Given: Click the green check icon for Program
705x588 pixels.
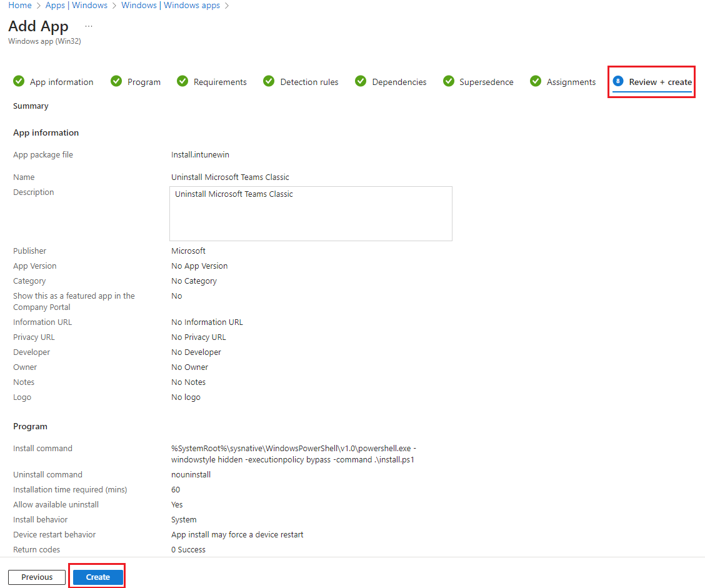Looking at the screenshot, I should click(116, 81).
